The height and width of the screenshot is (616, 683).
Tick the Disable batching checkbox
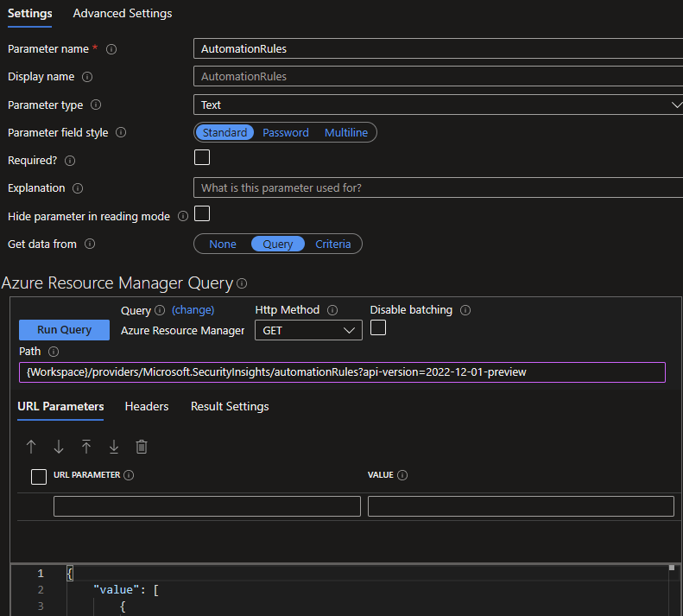click(378, 327)
